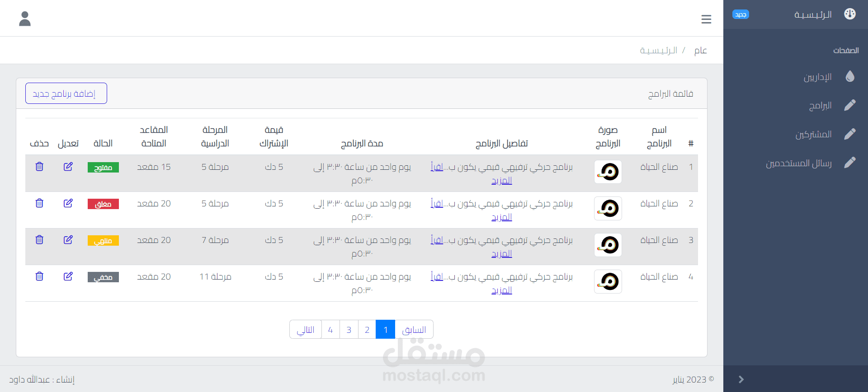
Task: Click the المرحلة الدراسية column header
Action: (215, 136)
